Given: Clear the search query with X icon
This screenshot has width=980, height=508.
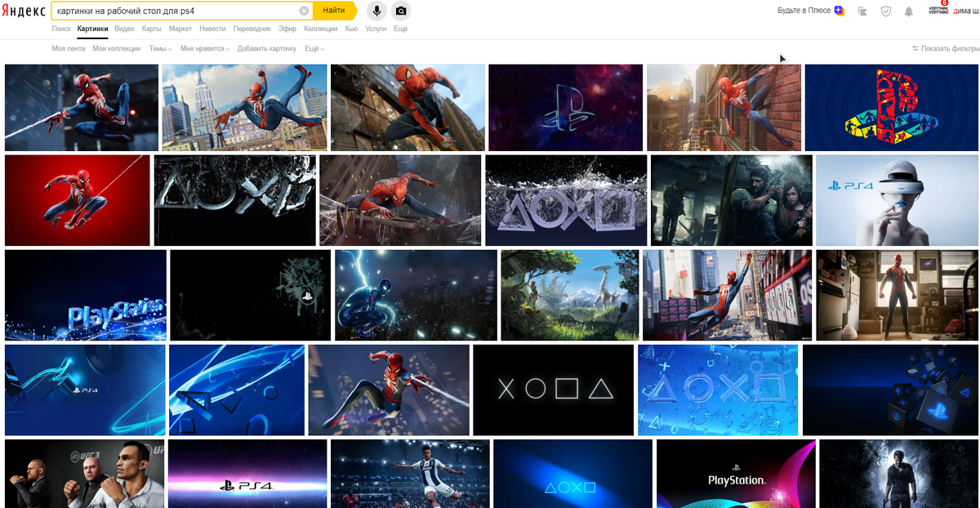Looking at the screenshot, I should [304, 11].
